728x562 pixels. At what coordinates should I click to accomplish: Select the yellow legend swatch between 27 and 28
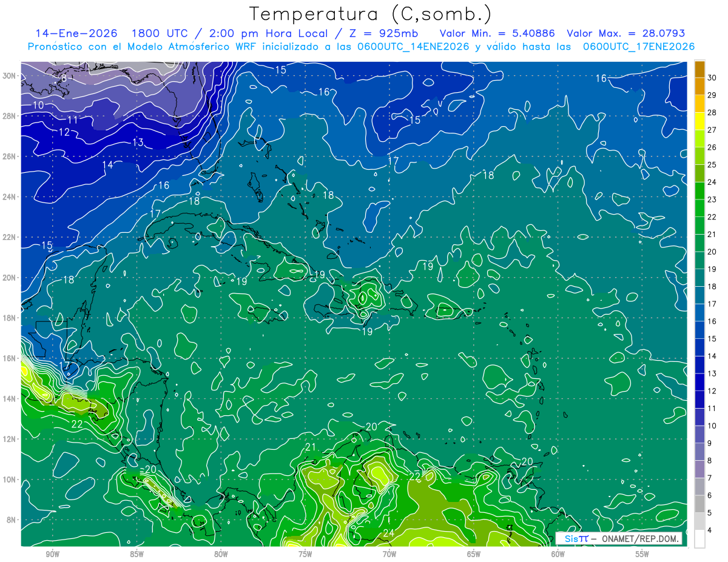699,121
